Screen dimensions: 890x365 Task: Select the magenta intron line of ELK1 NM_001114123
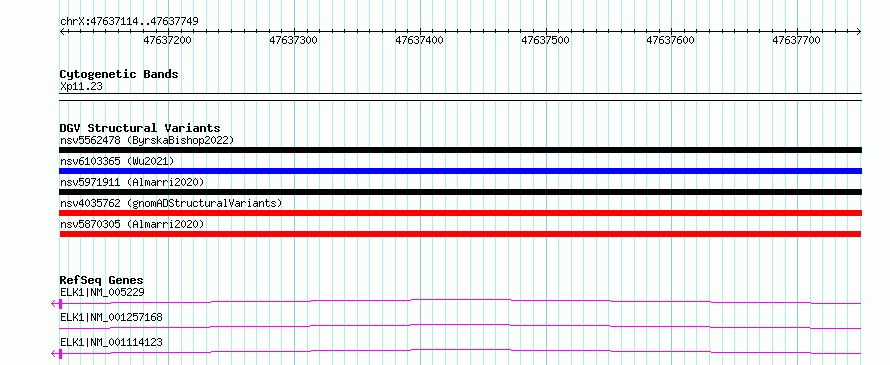(x=461, y=351)
